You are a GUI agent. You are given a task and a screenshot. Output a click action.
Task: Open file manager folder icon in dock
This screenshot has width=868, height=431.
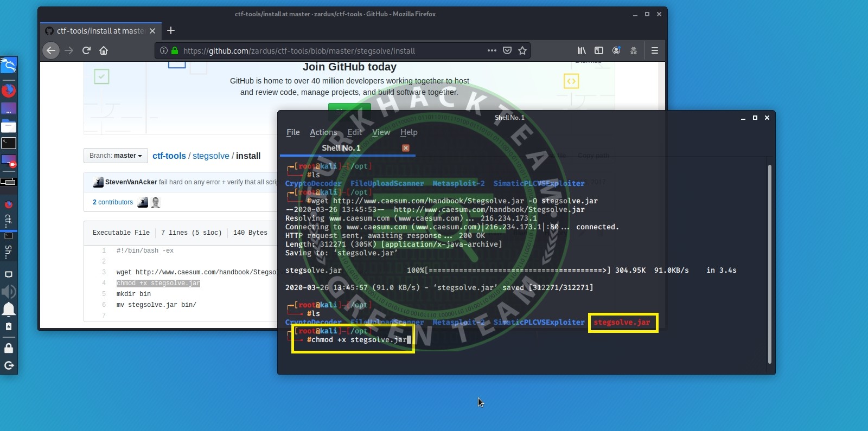(9, 126)
